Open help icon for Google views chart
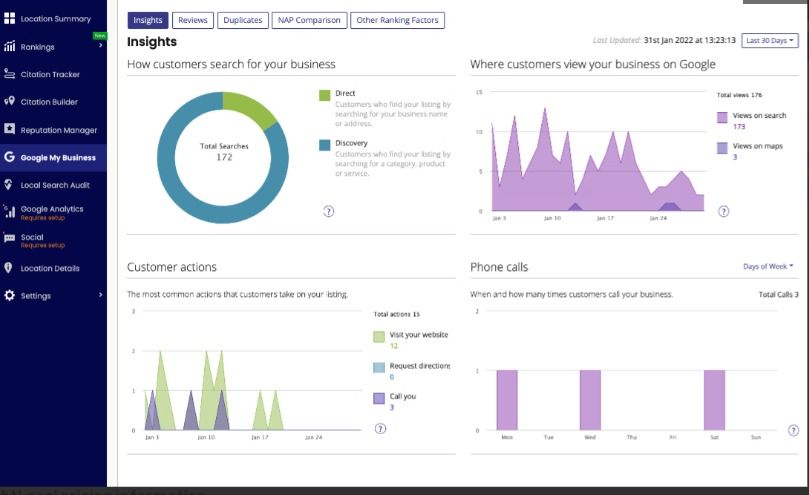The width and height of the screenshot is (809, 495). click(724, 211)
